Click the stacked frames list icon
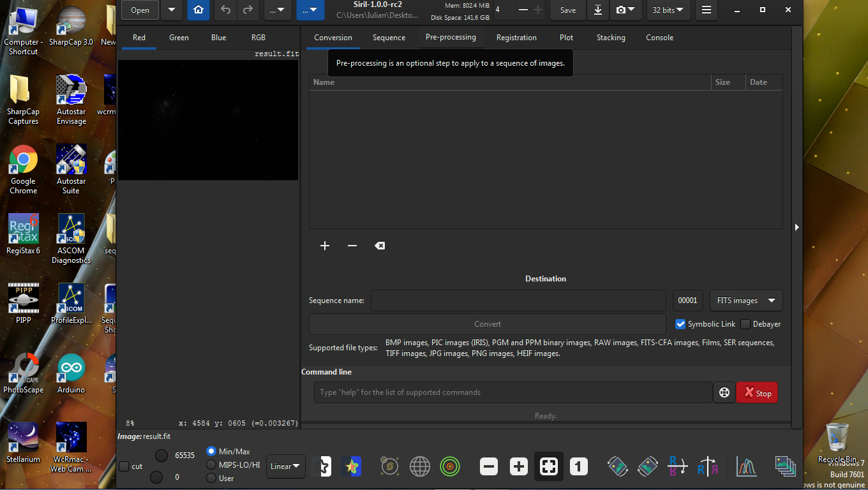868x490 pixels. [785, 466]
